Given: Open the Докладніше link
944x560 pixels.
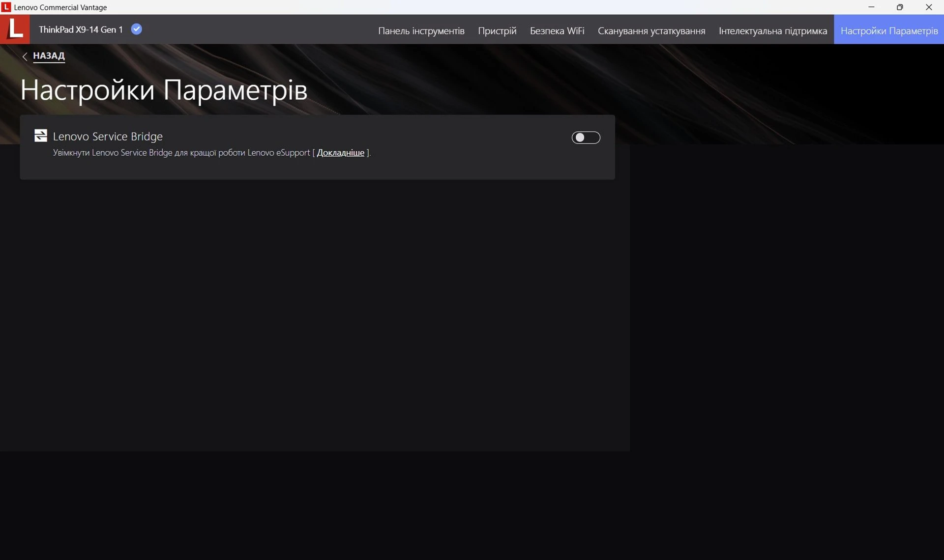Looking at the screenshot, I should coord(340,152).
